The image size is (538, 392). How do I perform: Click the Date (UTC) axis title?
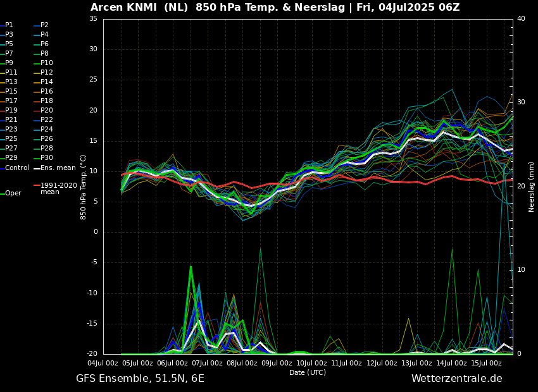[x=308, y=372]
